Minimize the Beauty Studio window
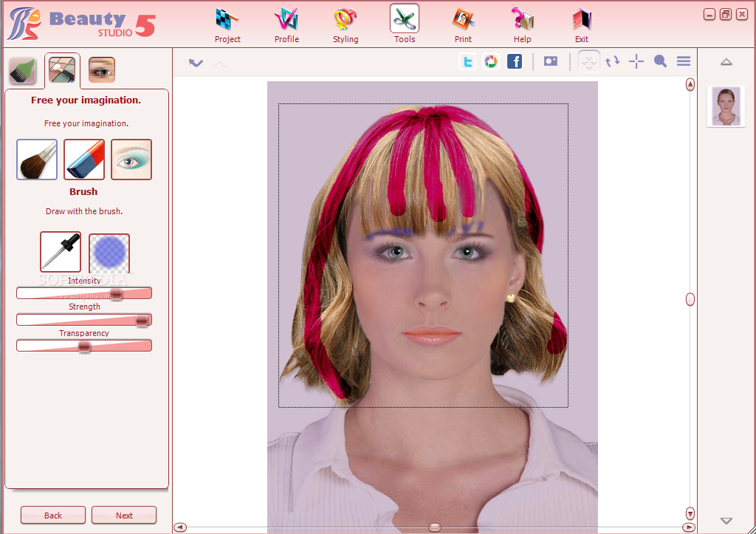The image size is (756, 534). 709,15
